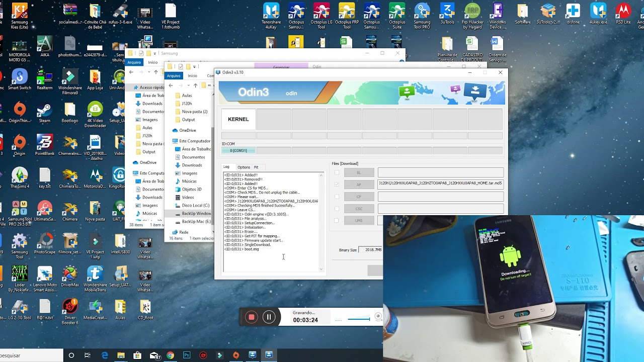Open the PointBlank desktop shortcut
Screen dimensions: 644x362
pyautogui.click(x=45, y=145)
